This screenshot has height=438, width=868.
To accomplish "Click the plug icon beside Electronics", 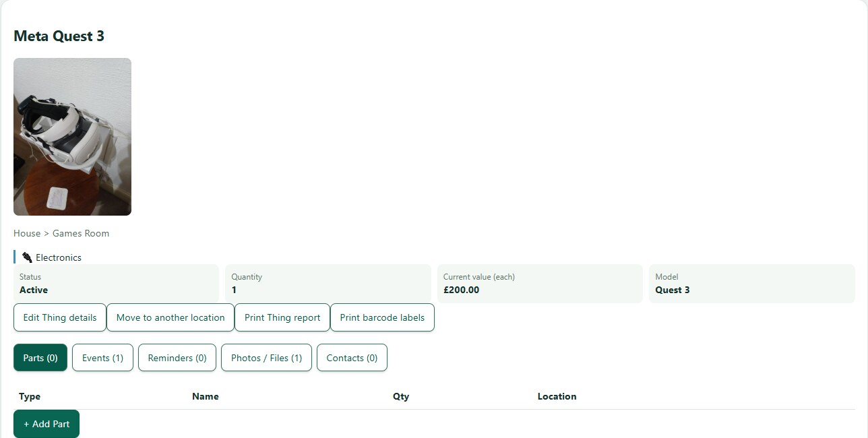I will 27,257.
